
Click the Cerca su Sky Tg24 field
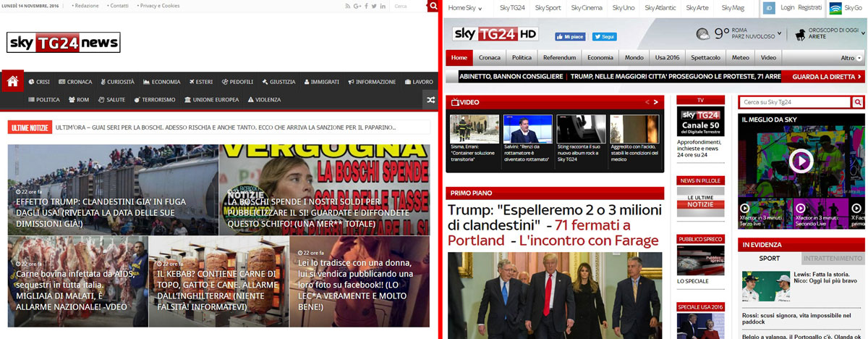(x=795, y=102)
